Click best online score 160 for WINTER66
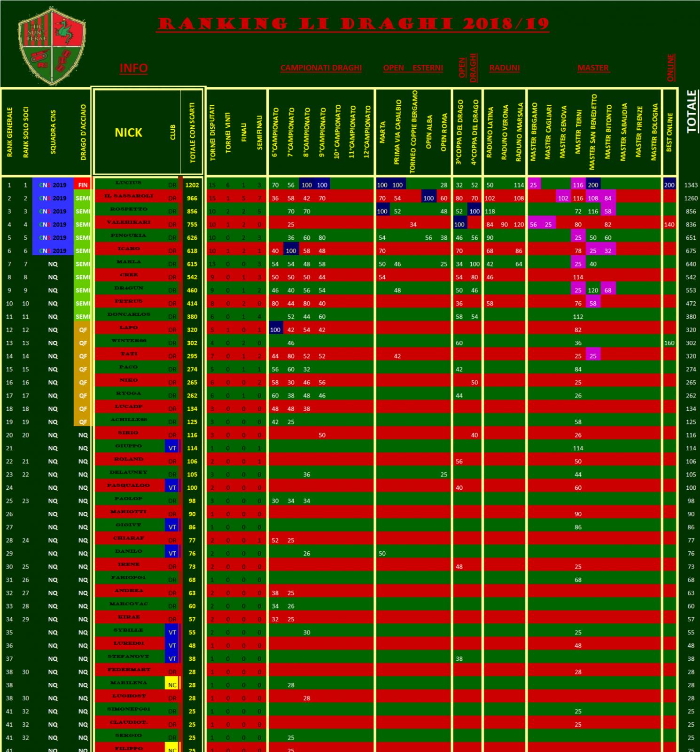This screenshot has width=700, height=752. pos(669,343)
